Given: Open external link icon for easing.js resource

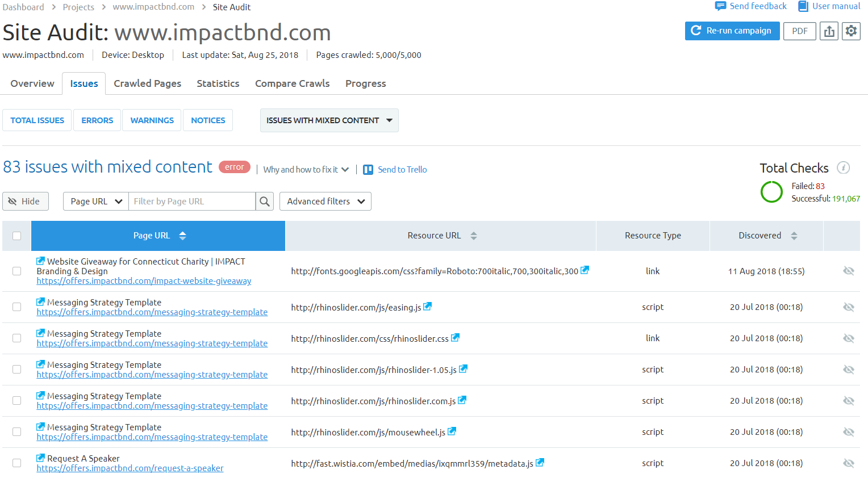Looking at the screenshot, I should [x=428, y=307].
